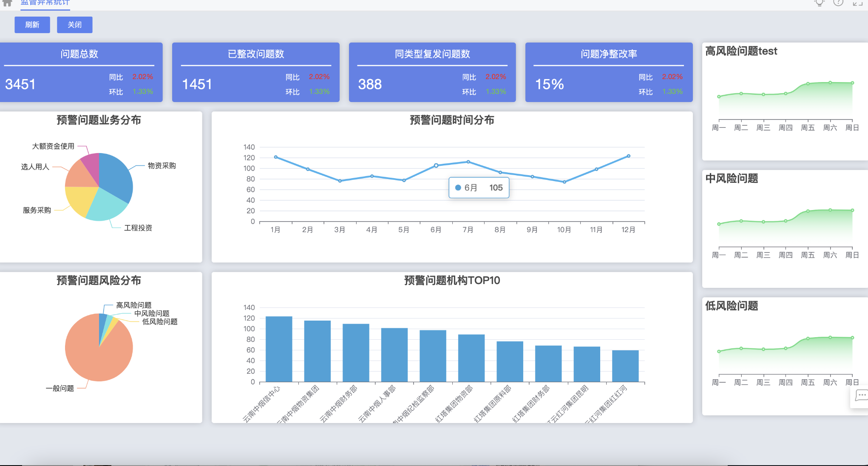Click the 10月 data point on the line chart

564,182
